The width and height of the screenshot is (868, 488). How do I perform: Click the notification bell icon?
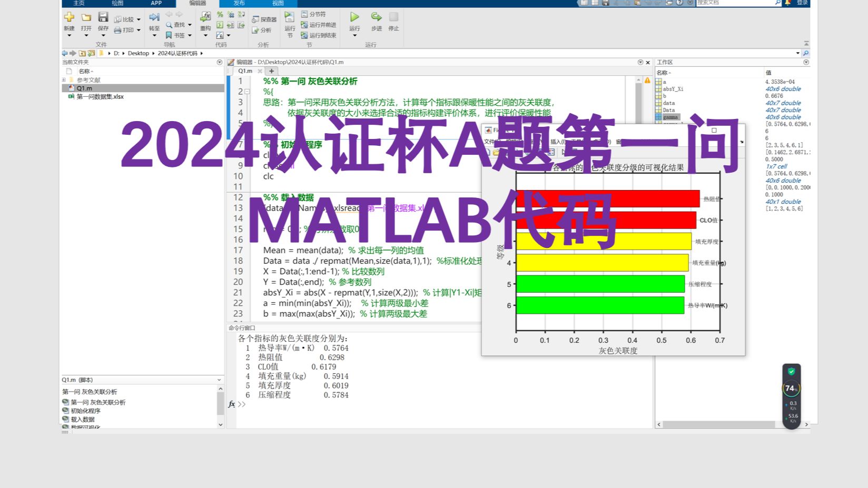pos(788,3)
